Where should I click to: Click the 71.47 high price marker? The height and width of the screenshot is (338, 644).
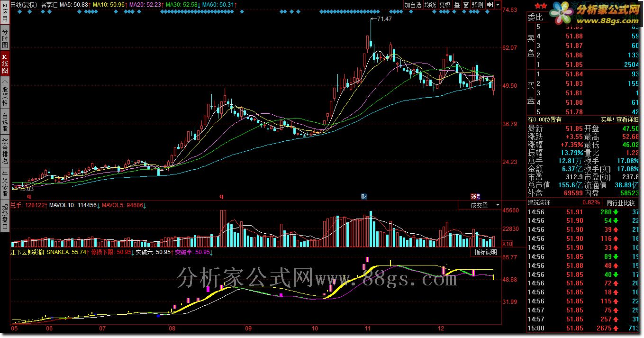pyautogui.click(x=384, y=19)
